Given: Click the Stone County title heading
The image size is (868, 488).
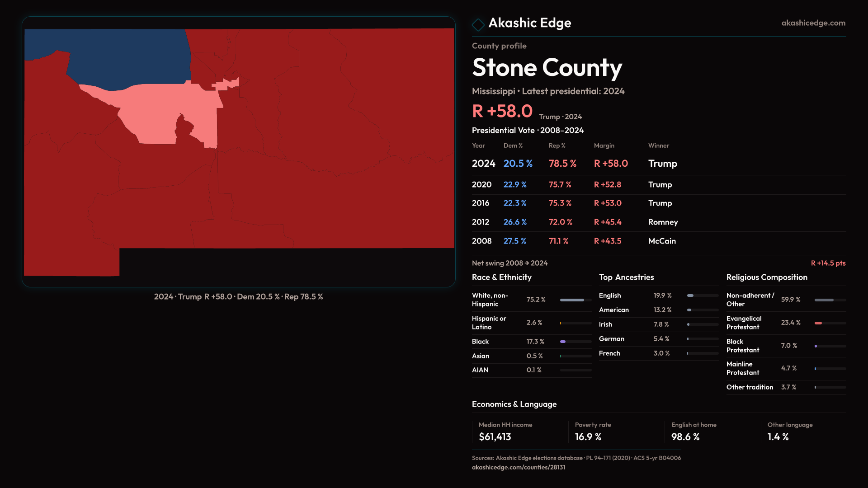Looking at the screenshot, I should pyautogui.click(x=547, y=68).
